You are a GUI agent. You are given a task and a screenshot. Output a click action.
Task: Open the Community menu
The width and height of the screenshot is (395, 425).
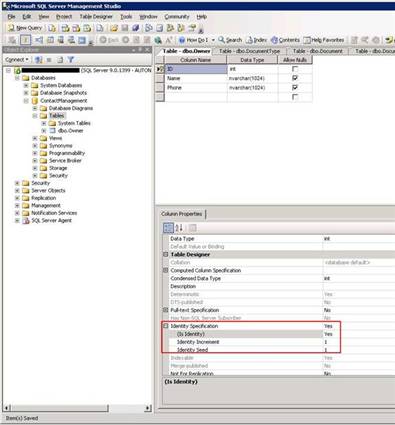[x=177, y=17]
